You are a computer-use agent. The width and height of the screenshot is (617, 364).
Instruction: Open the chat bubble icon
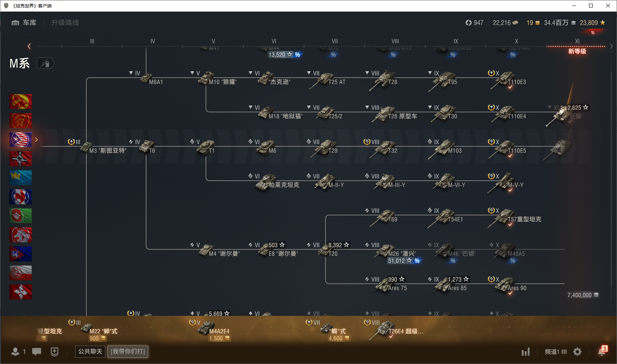coord(37,351)
